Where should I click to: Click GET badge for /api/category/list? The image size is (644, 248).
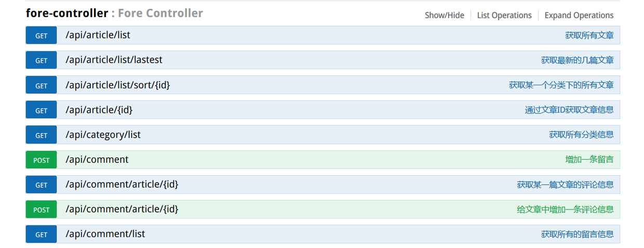coord(42,135)
